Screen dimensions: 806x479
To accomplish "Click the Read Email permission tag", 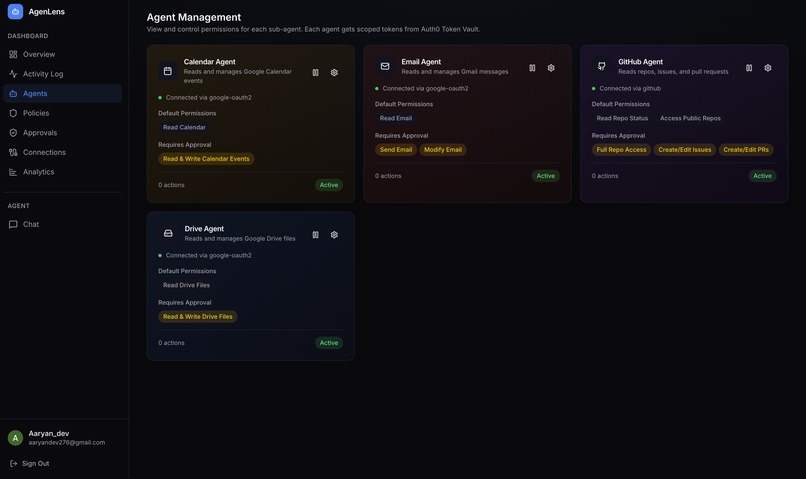I will coord(396,118).
